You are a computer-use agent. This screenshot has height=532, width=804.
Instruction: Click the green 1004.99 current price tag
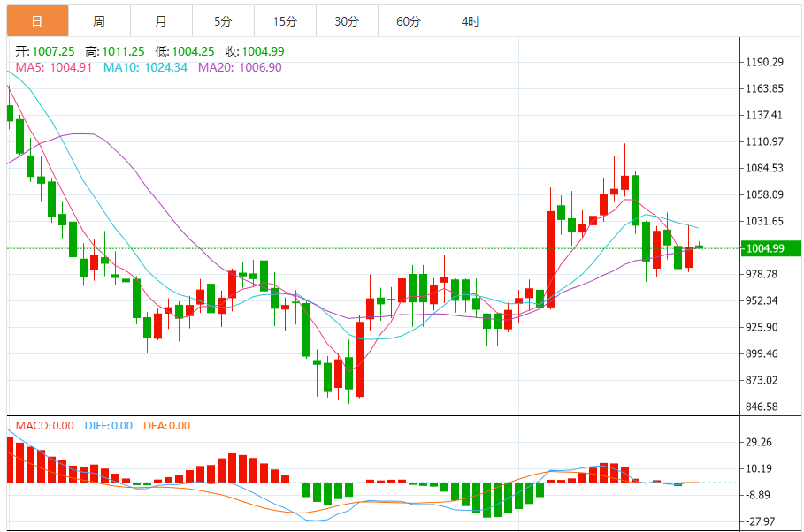tap(770, 248)
